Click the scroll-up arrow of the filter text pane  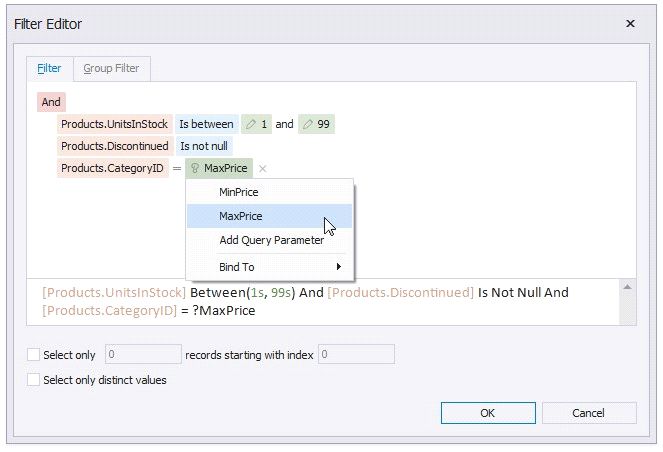click(x=628, y=287)
